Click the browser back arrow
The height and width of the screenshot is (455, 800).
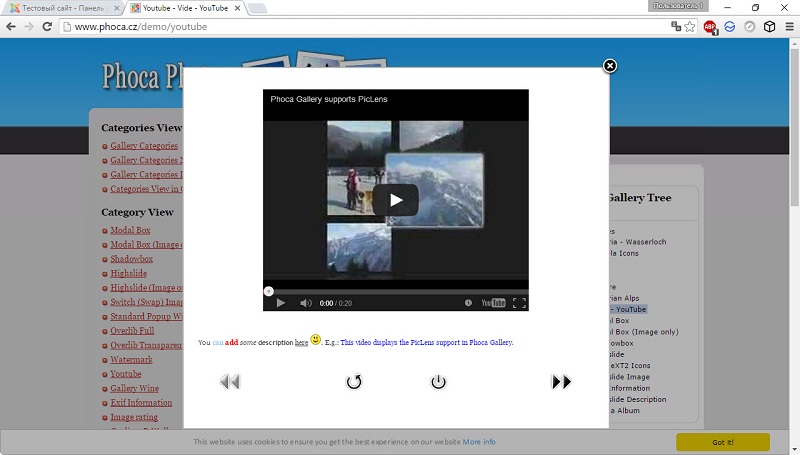[11, 27]
